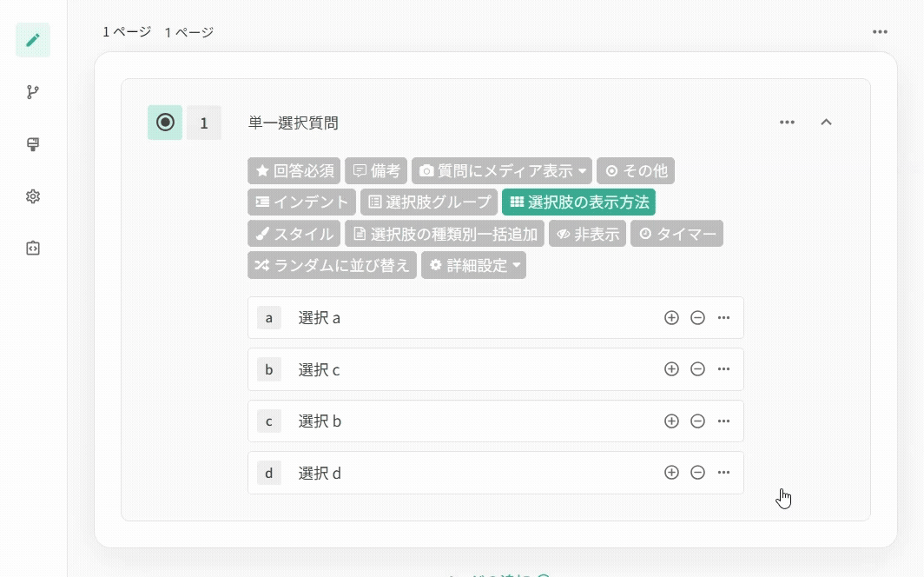Remove the 選択 d choice

pos(697,473)
